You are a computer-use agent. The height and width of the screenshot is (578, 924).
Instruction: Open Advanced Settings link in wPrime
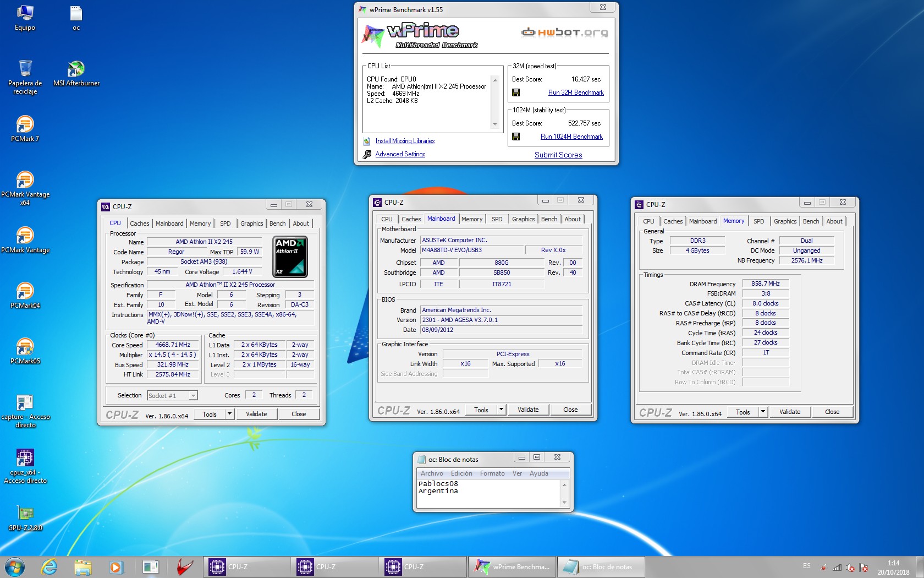pos(400,154)
